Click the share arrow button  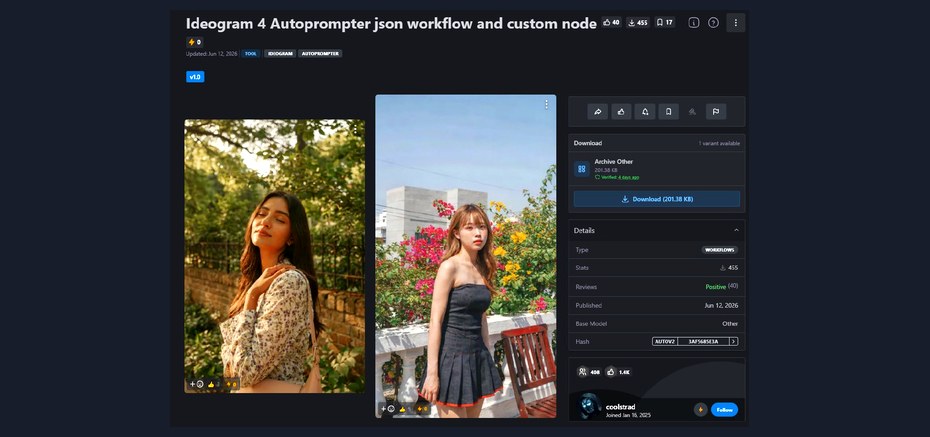pyautogui.click(x=598, y=111)
